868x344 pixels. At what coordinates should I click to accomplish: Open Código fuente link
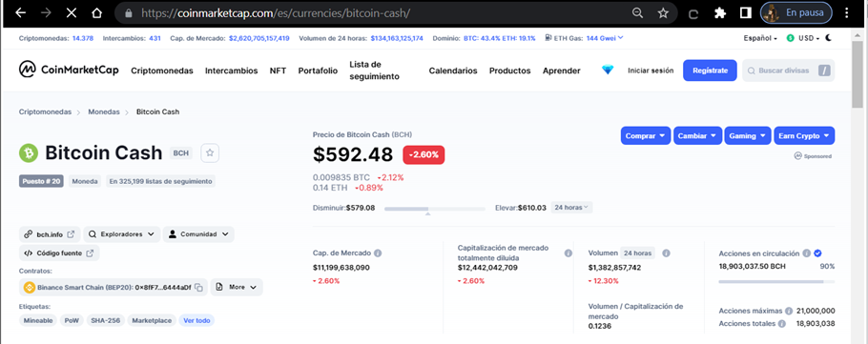(x=59, y=253)
